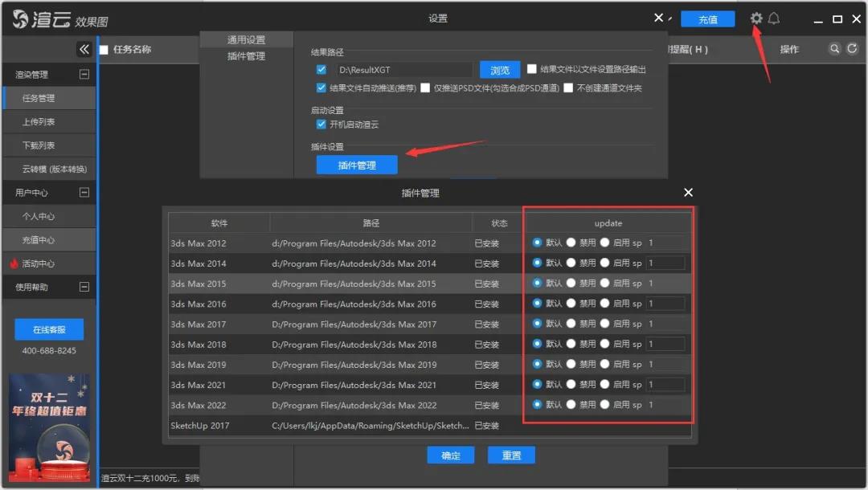Collapse the 渲染管理 sidebar section

(84, 75)
